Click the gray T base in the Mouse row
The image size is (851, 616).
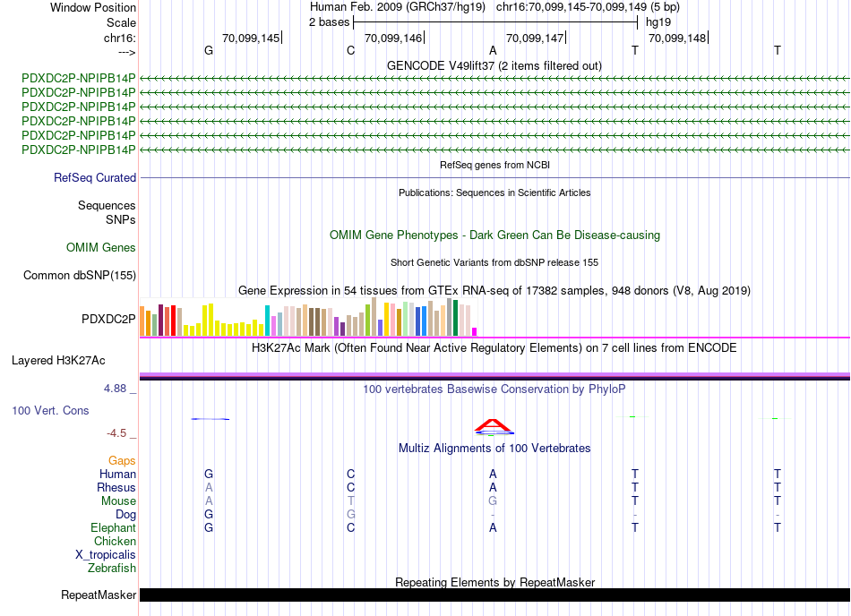click(350, 500)
